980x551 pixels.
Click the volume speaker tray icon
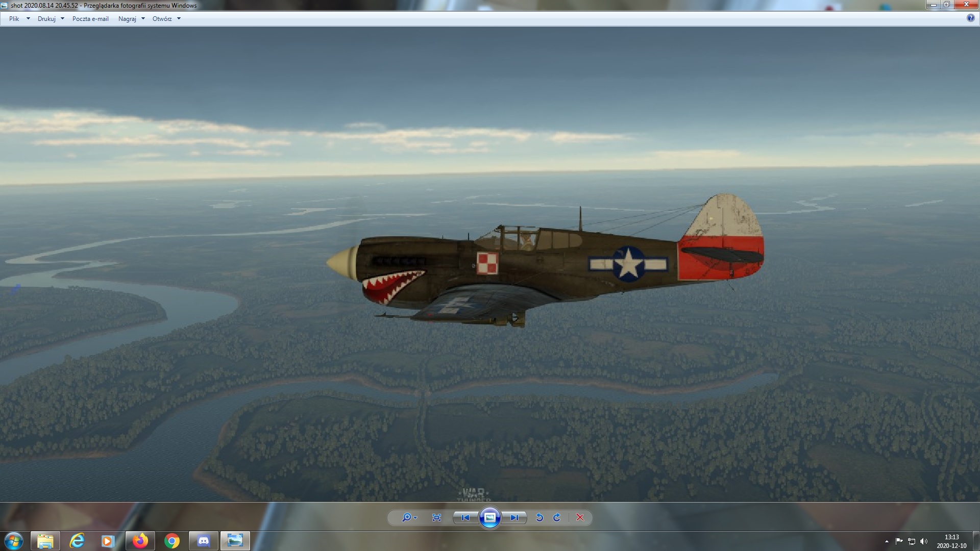923,541
